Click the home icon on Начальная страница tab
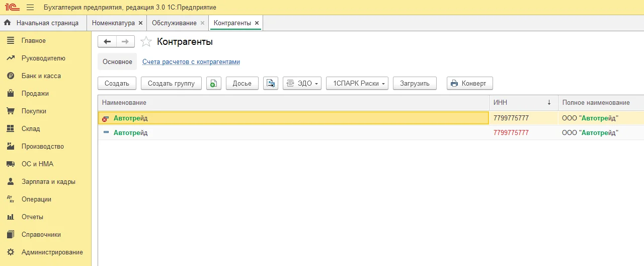The height and width of the screenshot is (266, 644). click(x=8, y=23)
